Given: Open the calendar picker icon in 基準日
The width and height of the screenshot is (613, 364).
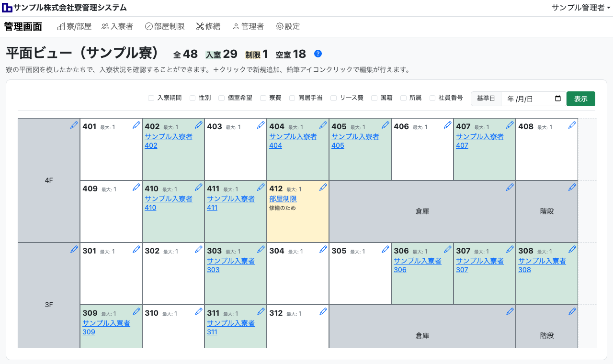Looking at the screenshot, I should tap(557, 99).
